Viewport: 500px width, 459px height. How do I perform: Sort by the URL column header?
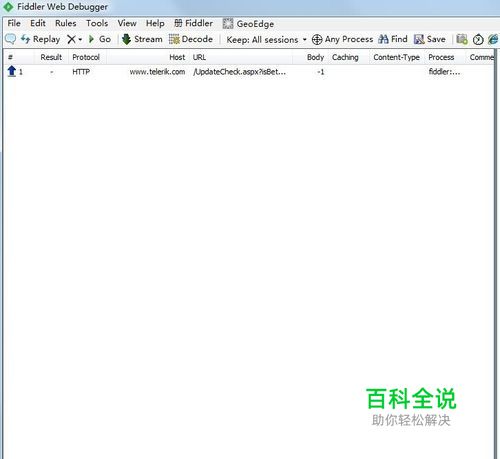242,57
